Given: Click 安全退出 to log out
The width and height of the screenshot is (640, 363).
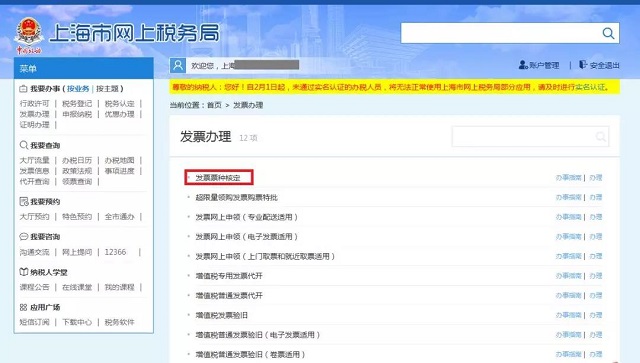Looking at the screenshot, I should click(x=604, y=65).
